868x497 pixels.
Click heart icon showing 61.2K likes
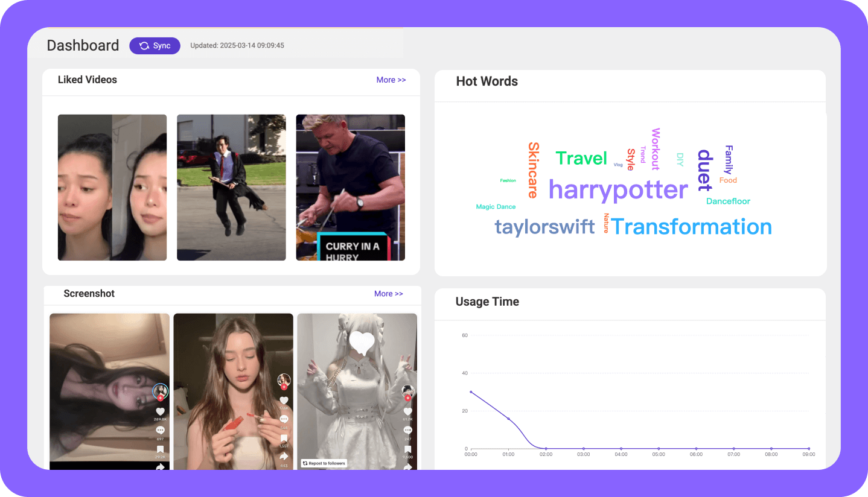pyautogui.click(x=407, y=411)
